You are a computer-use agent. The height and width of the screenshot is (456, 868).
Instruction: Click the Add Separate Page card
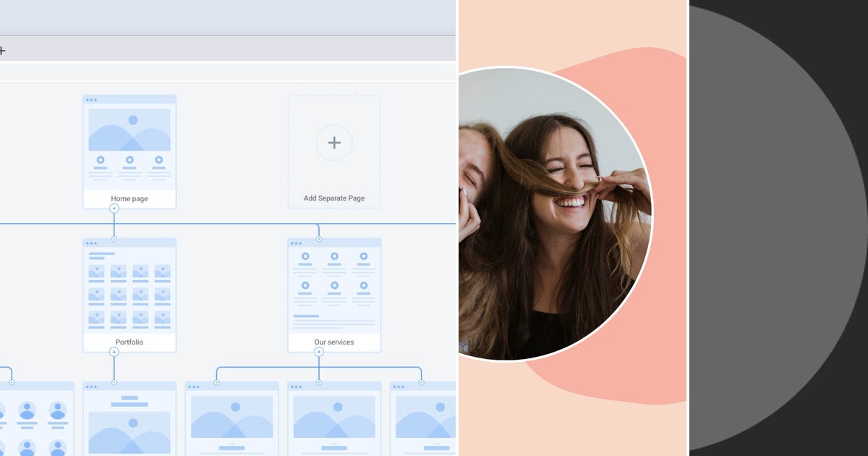(x=333, y=150)
